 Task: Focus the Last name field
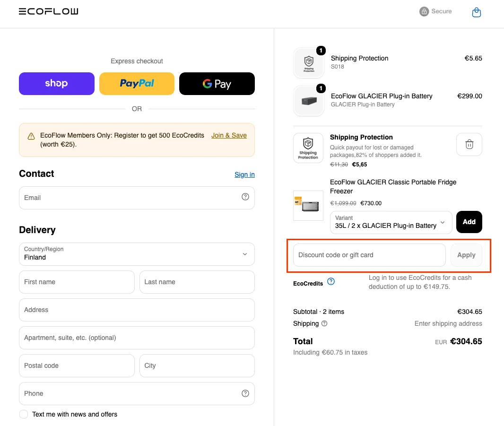[197, 282]
